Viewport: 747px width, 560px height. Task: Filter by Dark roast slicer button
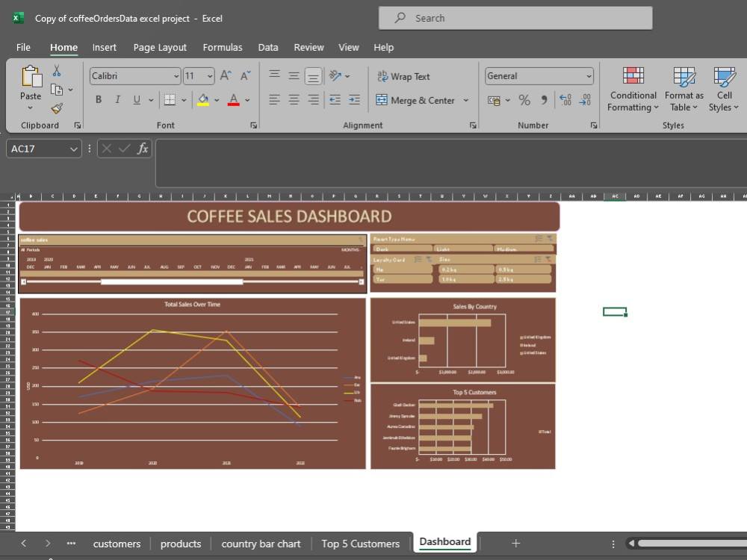pyautogui.click(x=403, y=249)
